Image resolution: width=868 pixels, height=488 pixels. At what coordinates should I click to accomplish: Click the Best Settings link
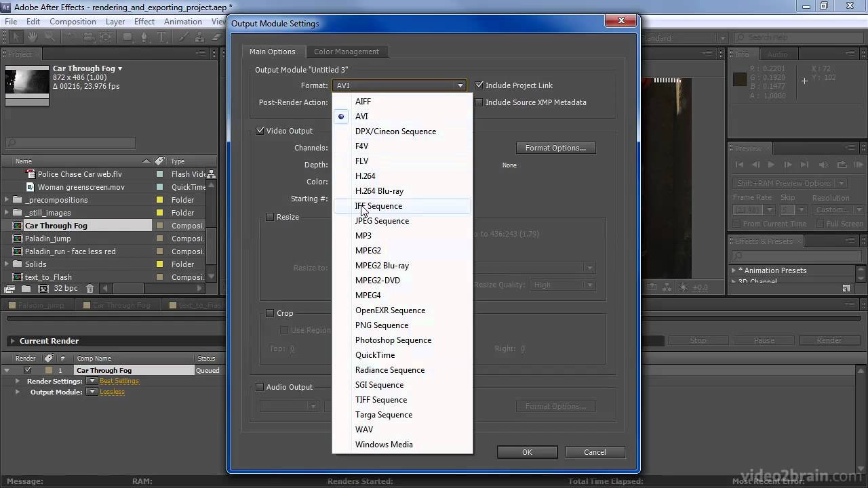(119, 381)
